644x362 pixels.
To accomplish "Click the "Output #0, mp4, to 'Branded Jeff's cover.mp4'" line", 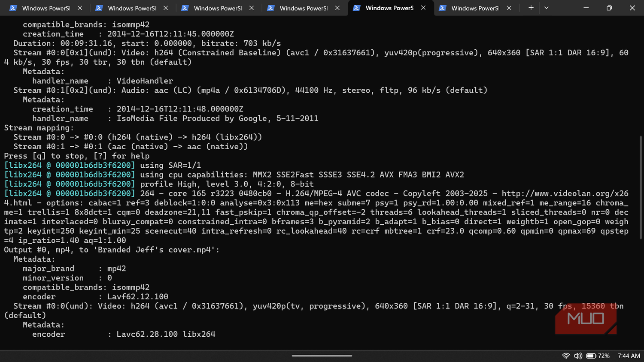I will tap(112, 250).
